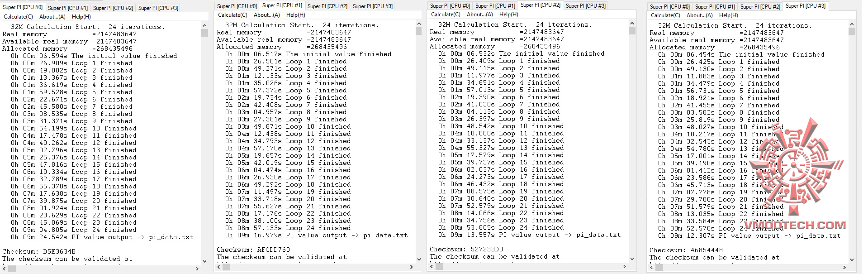The height and width of the screenshot is (274, 868).
Task: Click scroll-left arrow in the AFCDD760 window
Action: [x=219, y=267]
